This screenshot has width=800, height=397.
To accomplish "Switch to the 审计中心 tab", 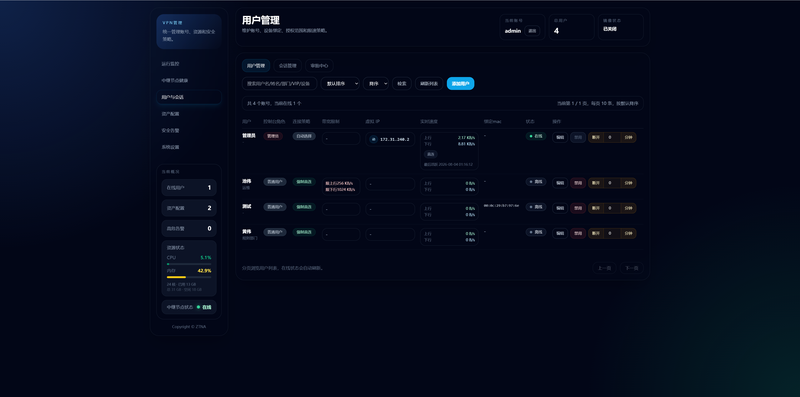I will pyautogui.click(x=319, y=66).
